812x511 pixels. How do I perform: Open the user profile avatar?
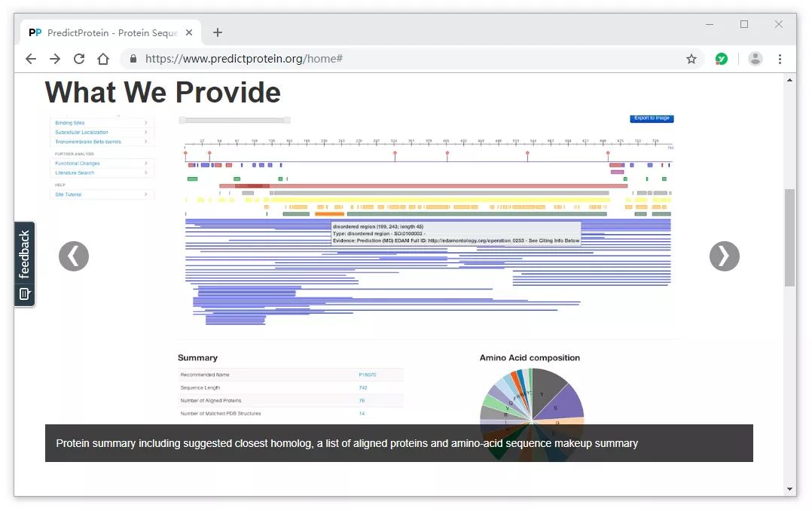pos(756,59)
